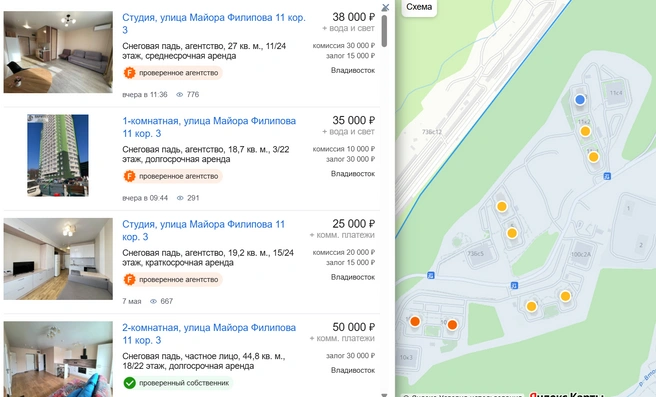Click the orange F badge icon in the 25 000 ₽ listing

point(130,279)
